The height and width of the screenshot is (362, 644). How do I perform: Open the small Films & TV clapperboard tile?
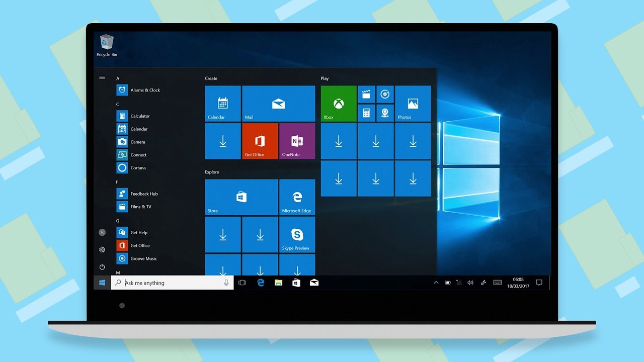pyautogui.click(x=366, y=94)
